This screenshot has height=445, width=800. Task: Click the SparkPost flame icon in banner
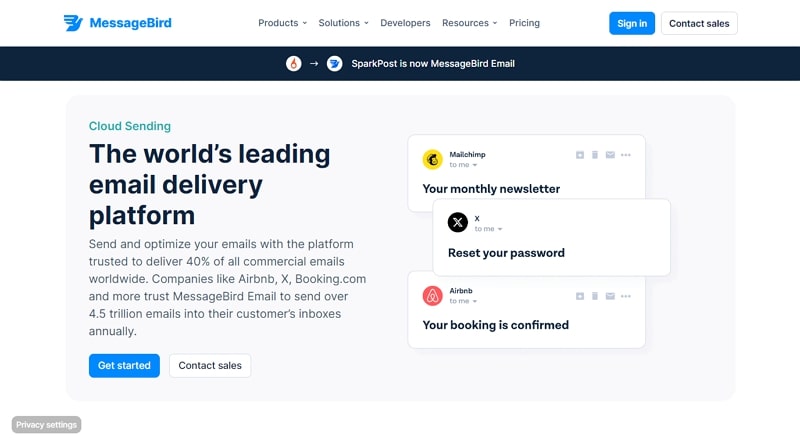293,63
